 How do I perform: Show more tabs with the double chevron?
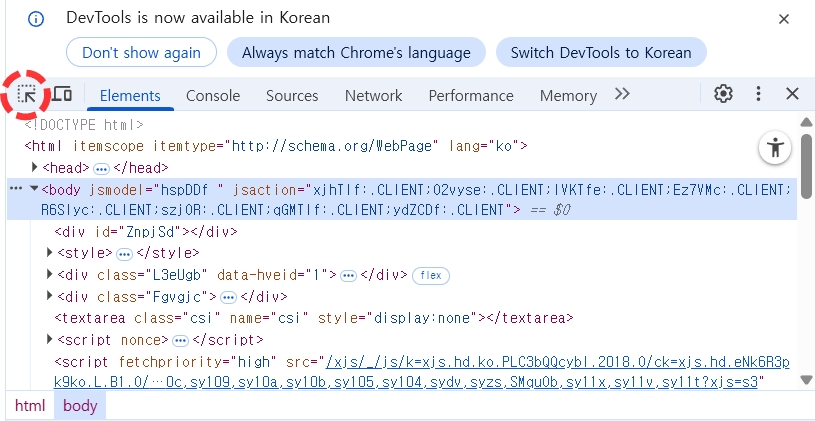[622, 94]
